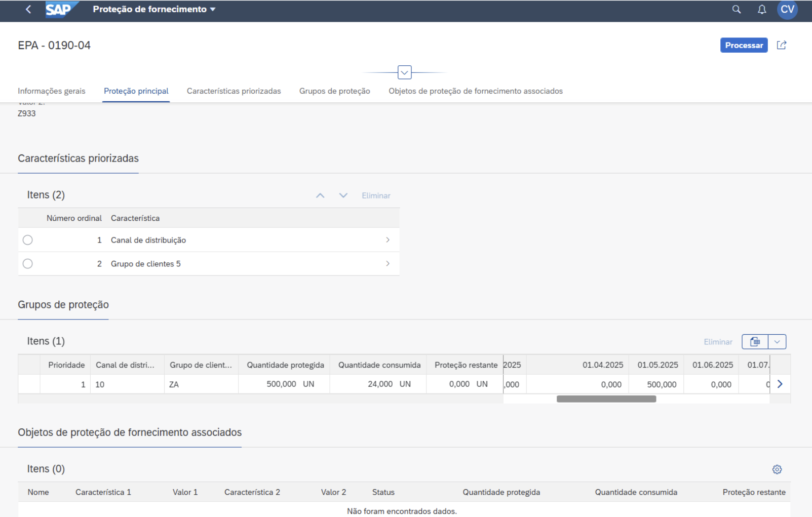
Task: Click the Processar button
Action: coord(744,45)
